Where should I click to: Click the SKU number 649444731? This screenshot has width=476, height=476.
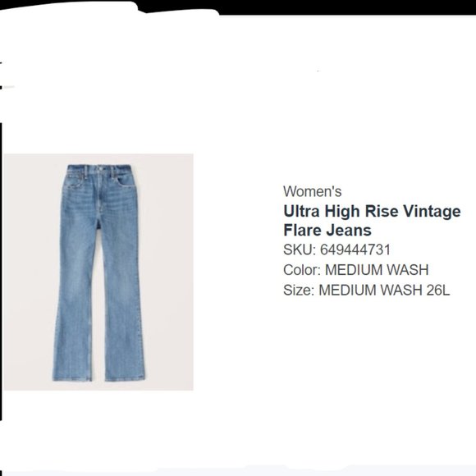(x=355, y=249)
